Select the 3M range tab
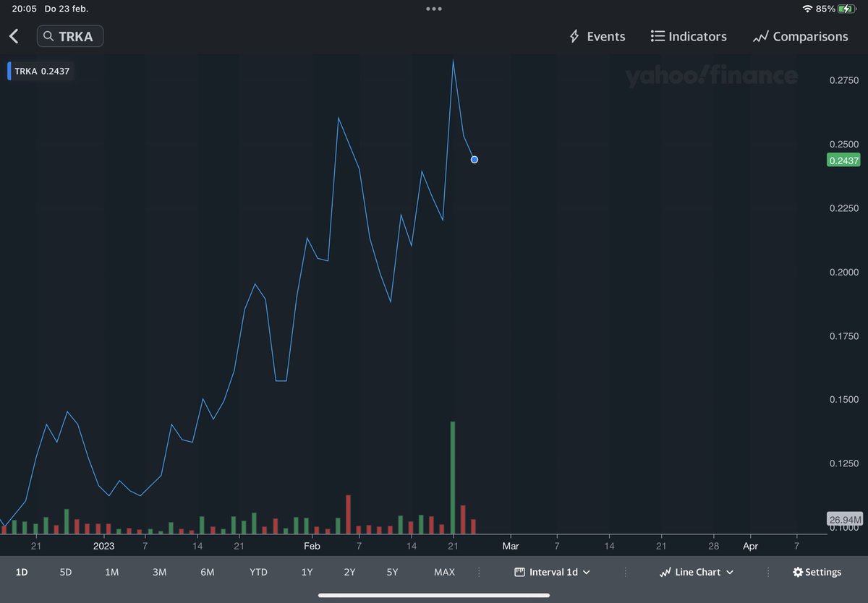The width and height of the screenshot is (868, 603). click(x=160, y=572)
